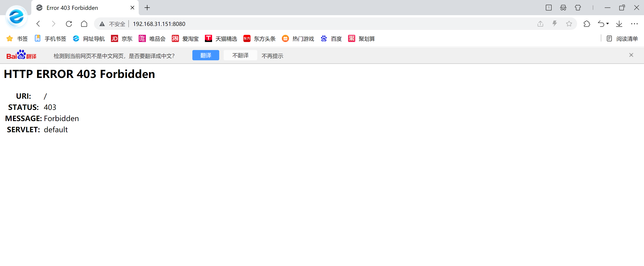Click the 不翻译 button
Image resolution: width=644 pixels, height=266 pixels.
click(240, 55)
